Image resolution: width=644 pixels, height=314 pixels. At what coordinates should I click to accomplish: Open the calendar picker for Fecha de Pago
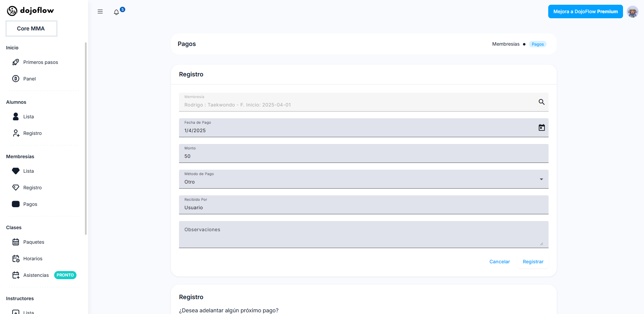coord(541,127)
